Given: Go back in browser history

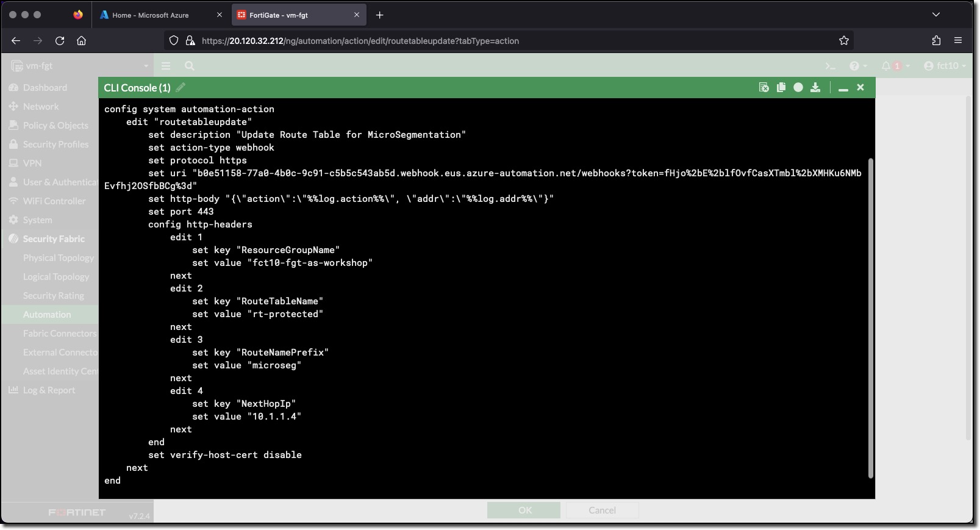Looking at the screenshot, I should [x=16, y=41].
